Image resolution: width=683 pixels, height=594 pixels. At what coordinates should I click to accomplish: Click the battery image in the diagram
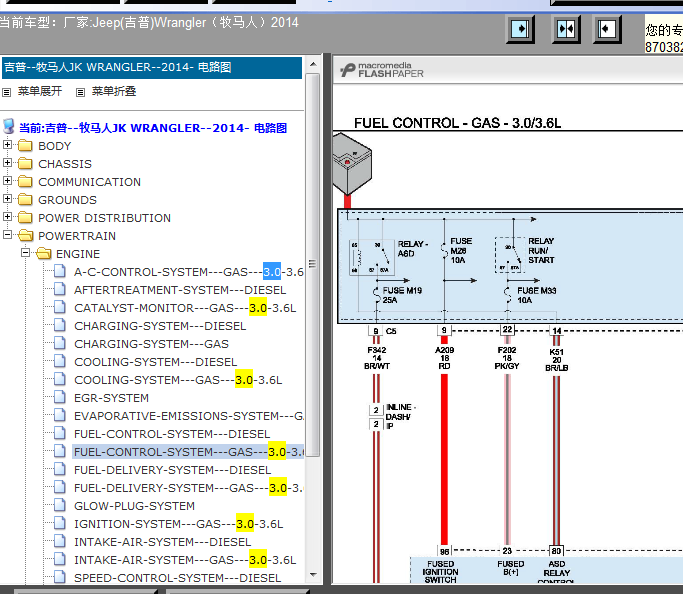(352, 165)
